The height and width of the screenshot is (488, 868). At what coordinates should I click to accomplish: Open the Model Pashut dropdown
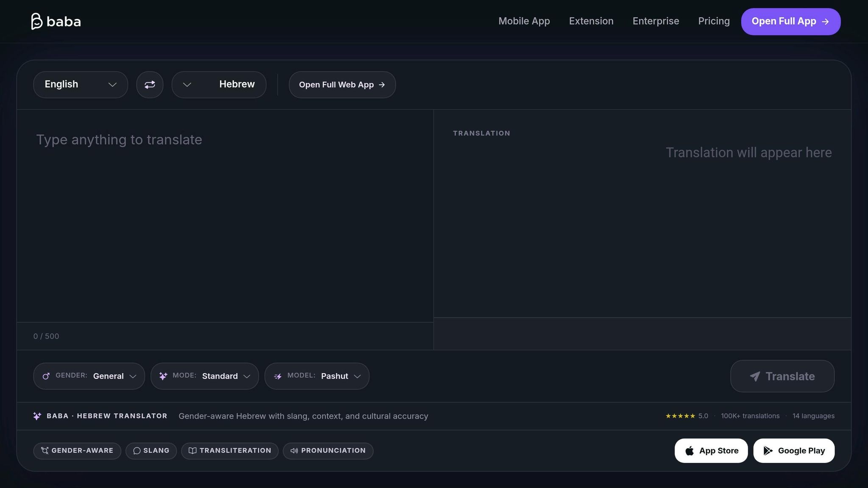tap(317, 376)
